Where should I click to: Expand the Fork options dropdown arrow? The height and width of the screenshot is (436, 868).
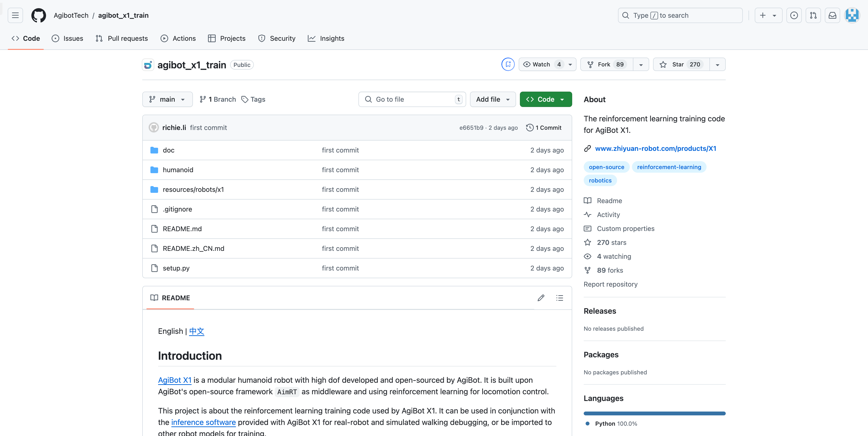coord(641,64)
